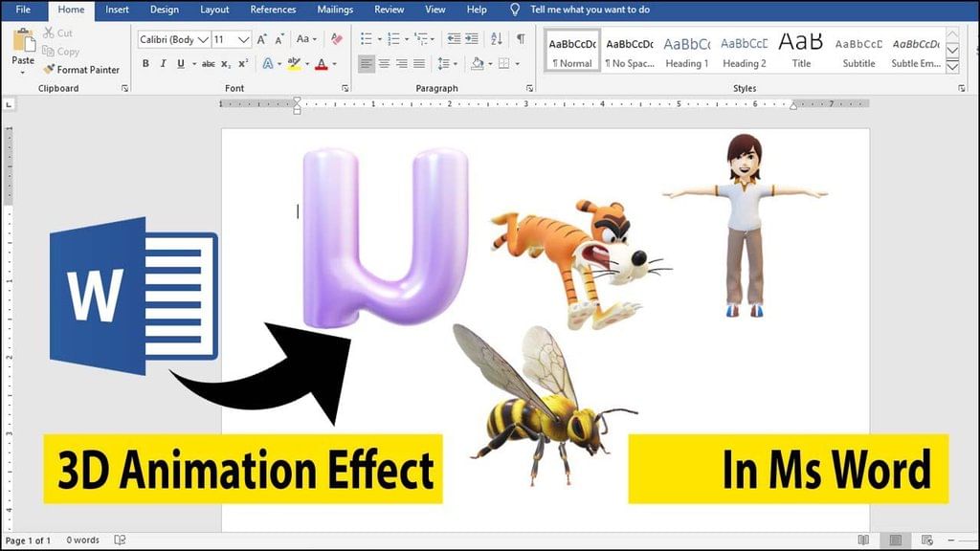Switch to Print Layout view

(896, 540)
